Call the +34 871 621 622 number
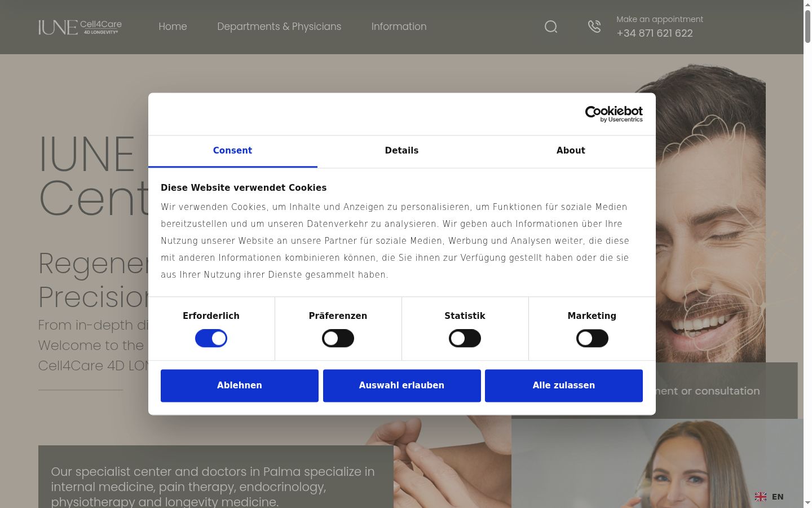 click(655, 33)
